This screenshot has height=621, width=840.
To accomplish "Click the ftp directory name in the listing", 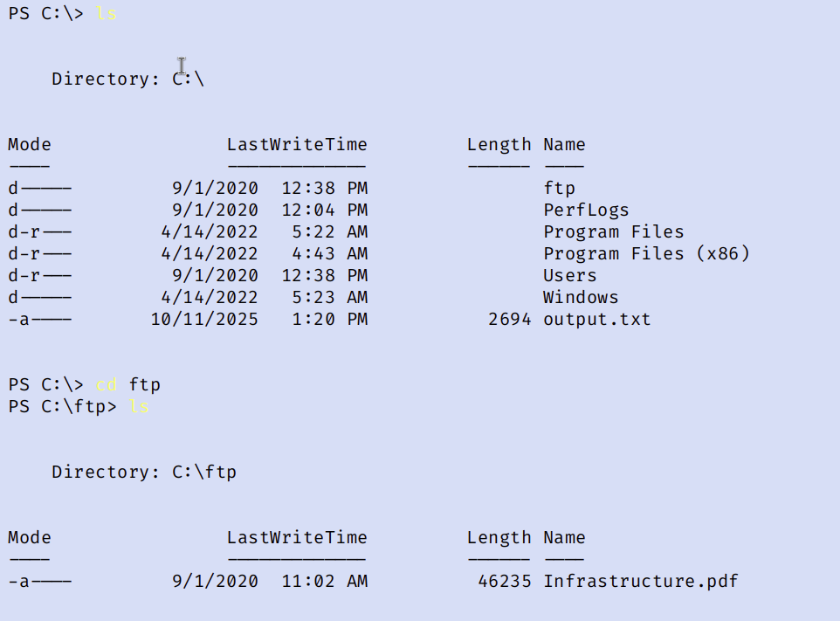I will point(559,189).
